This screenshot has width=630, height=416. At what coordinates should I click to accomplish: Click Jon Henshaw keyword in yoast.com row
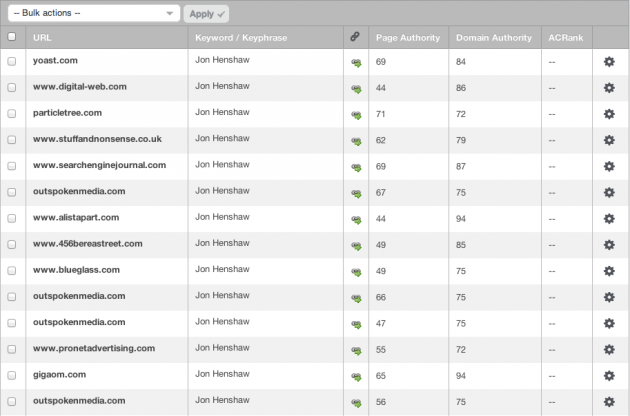coord(222,60)
